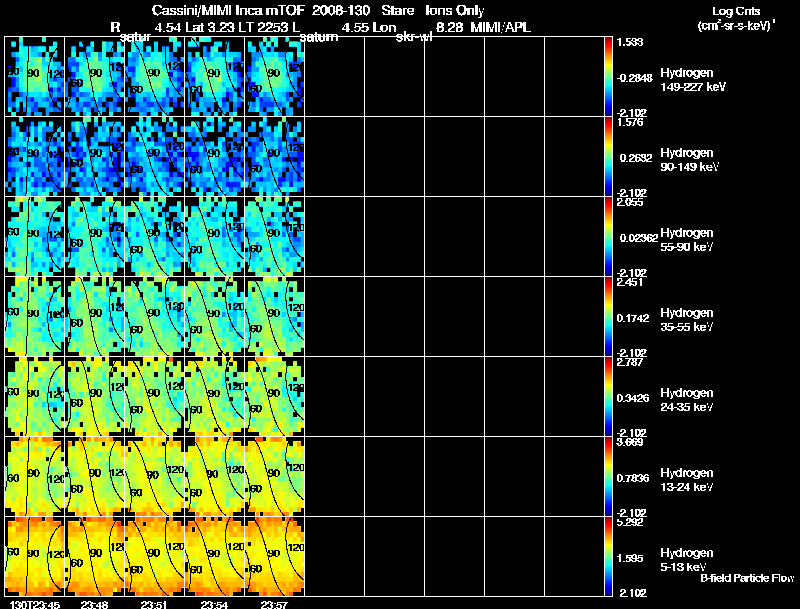Click the 130T23:45 time label
The image size is (800, 609).
[x=34, y=605]
